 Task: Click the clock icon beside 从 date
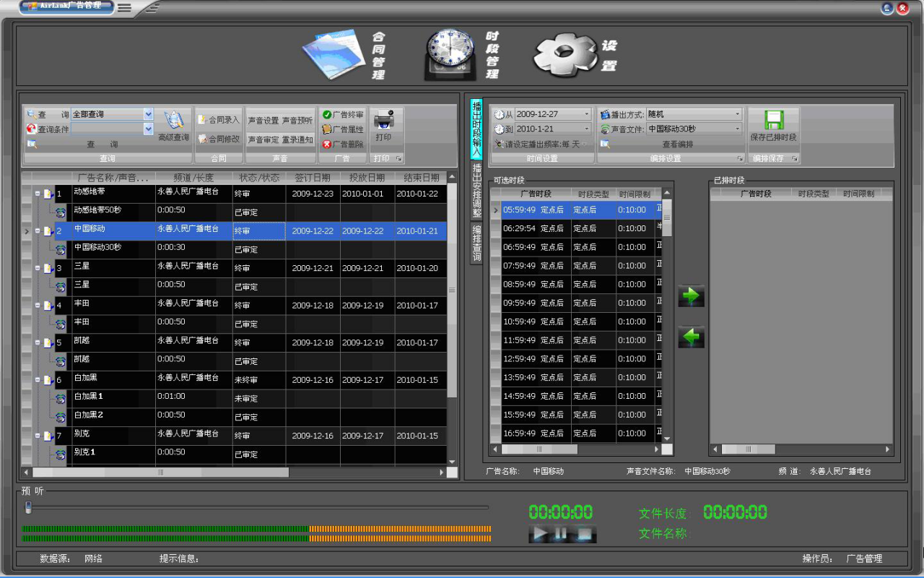tap(499, 114)
